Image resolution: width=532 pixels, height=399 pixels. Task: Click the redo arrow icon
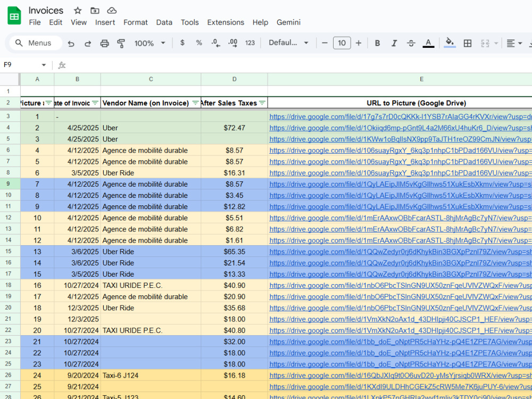pos(88,43)
